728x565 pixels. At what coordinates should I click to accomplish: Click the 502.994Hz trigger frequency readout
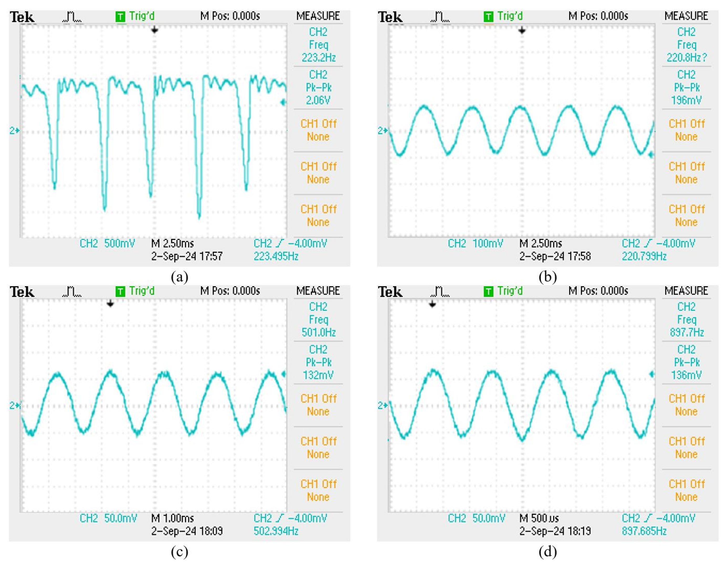click(x=276, y=531)
